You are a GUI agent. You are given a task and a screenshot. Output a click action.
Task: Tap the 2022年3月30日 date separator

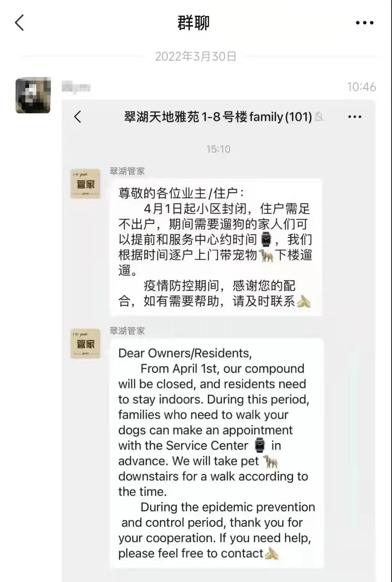point(196,56)
